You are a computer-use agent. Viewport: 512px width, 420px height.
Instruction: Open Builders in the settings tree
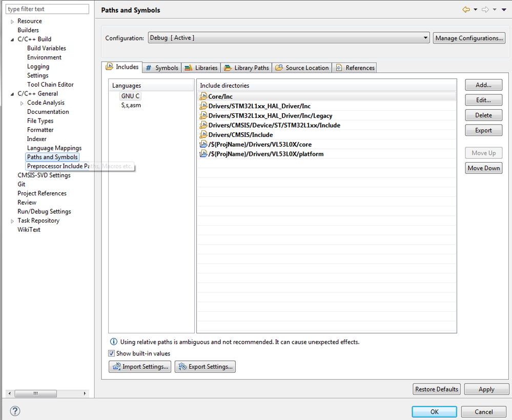(28, 30)
